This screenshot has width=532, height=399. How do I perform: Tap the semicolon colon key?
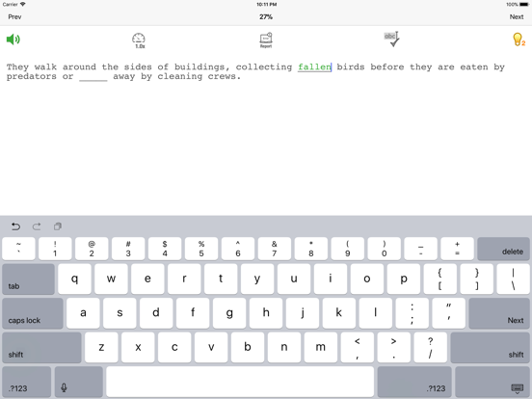[x=412, y=313]
